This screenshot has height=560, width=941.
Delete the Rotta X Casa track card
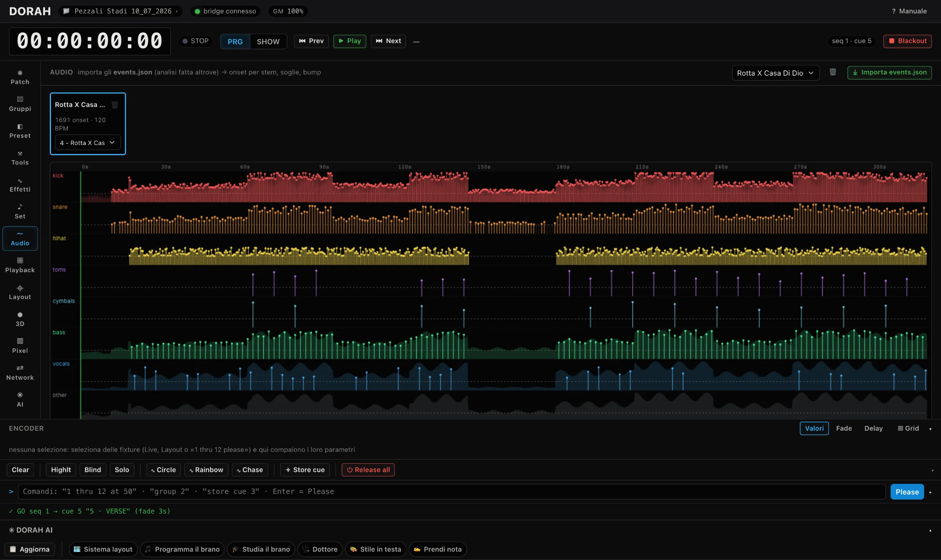pos(115,105)
